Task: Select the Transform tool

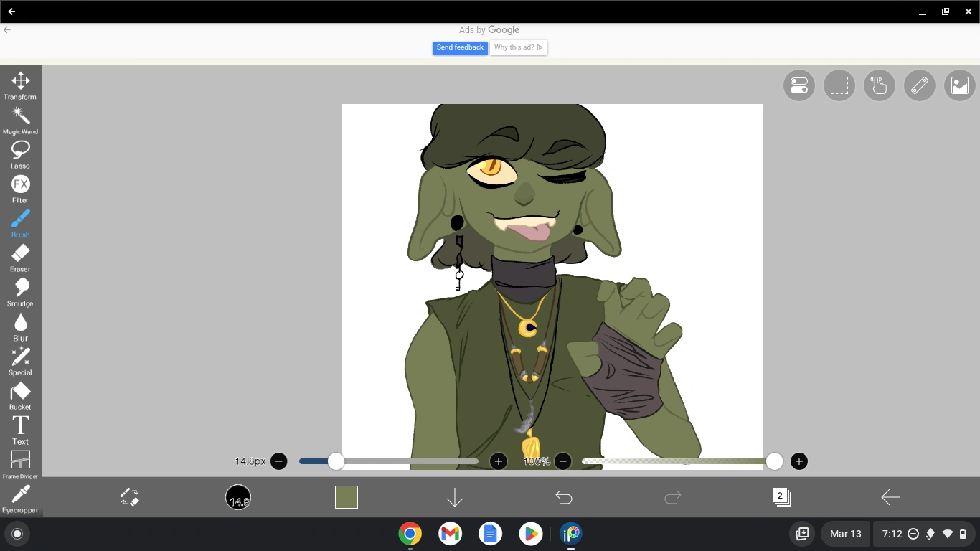Action: tap(20, 85)
